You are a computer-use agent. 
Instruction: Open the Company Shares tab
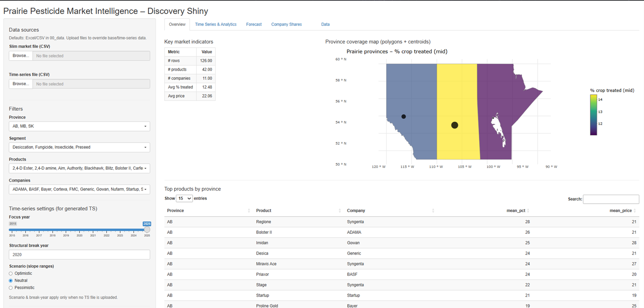(286, 25)
